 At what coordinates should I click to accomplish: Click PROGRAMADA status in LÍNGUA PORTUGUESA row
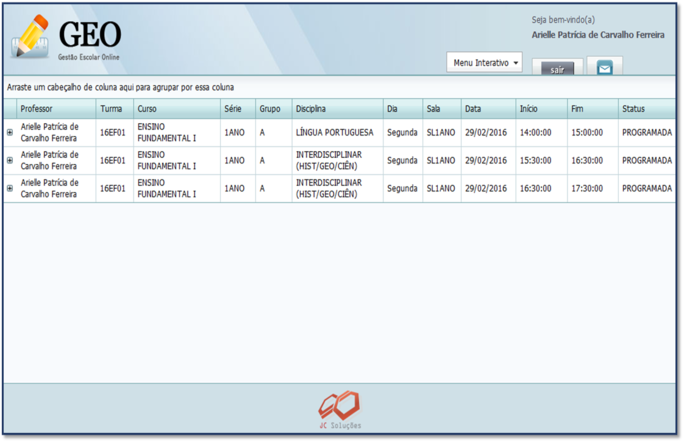point(647,133)
